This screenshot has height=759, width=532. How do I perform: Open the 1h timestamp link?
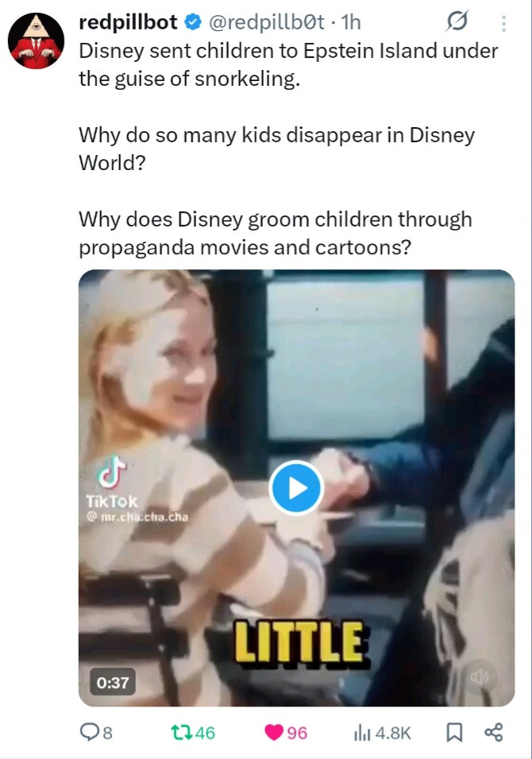(351, 22)
